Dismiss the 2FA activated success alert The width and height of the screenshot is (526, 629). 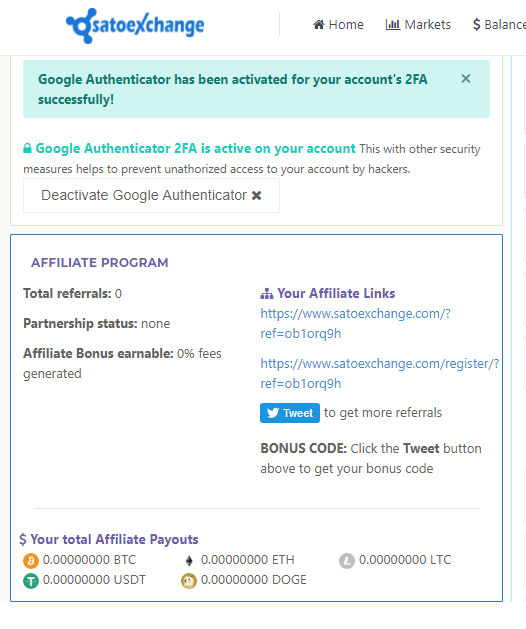(465, 79)
